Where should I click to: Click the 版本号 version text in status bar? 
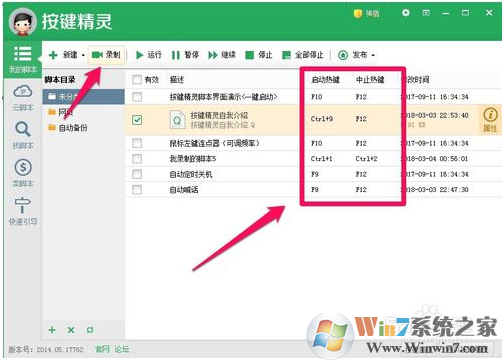coord(46,349)
